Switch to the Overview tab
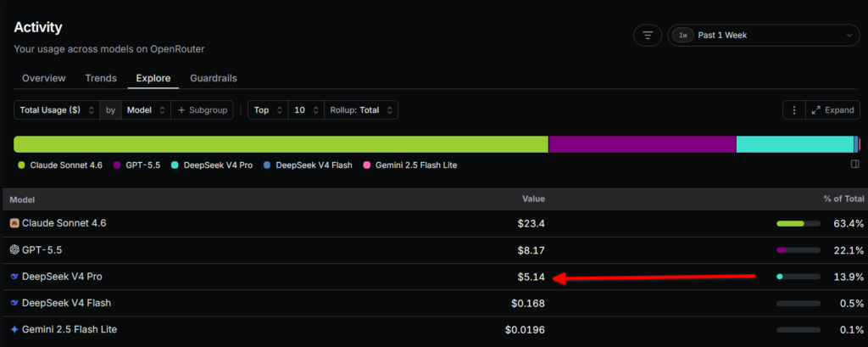The height and width of the screenshot is (347, 868). pyautogui.click(x=44, y=78)
